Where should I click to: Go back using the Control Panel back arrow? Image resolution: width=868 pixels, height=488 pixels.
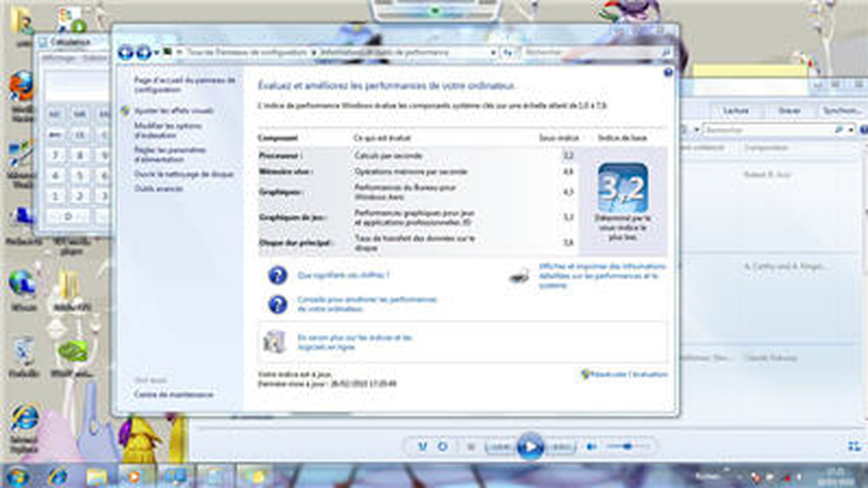coord(125,53)
